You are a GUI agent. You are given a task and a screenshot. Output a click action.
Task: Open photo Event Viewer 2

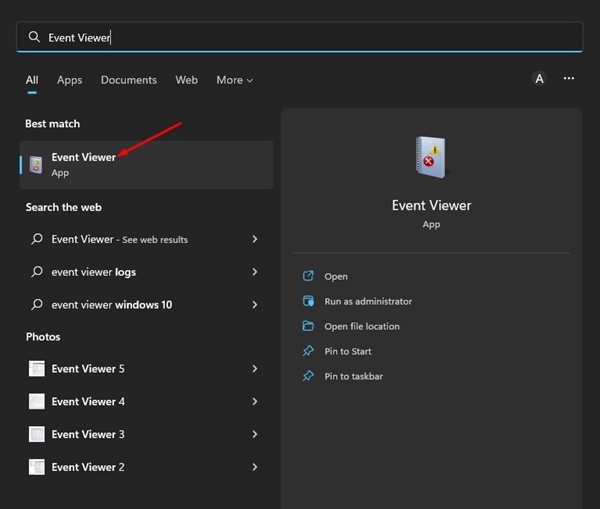point(147,467)
